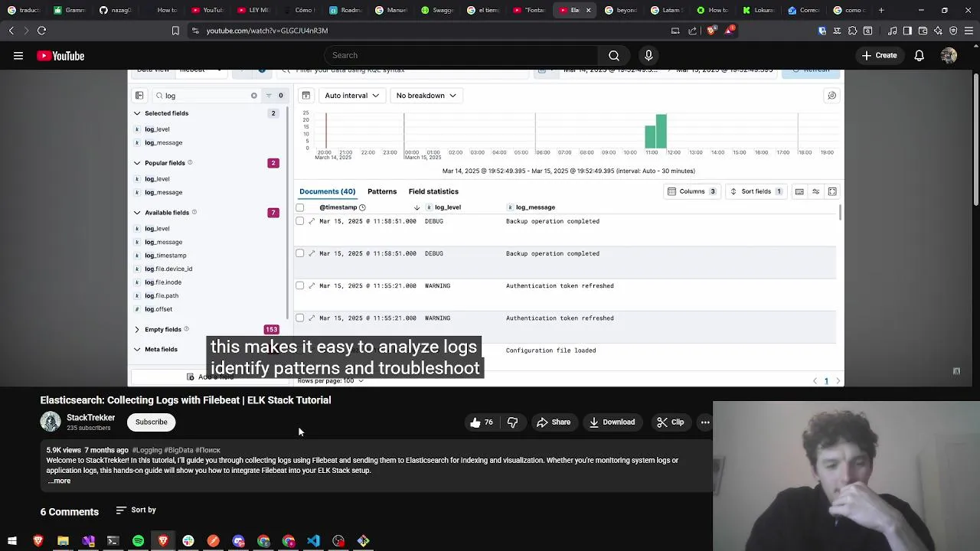The image size is (980, 551).
Task: Start voice search with the microphone
Action: 648,55
